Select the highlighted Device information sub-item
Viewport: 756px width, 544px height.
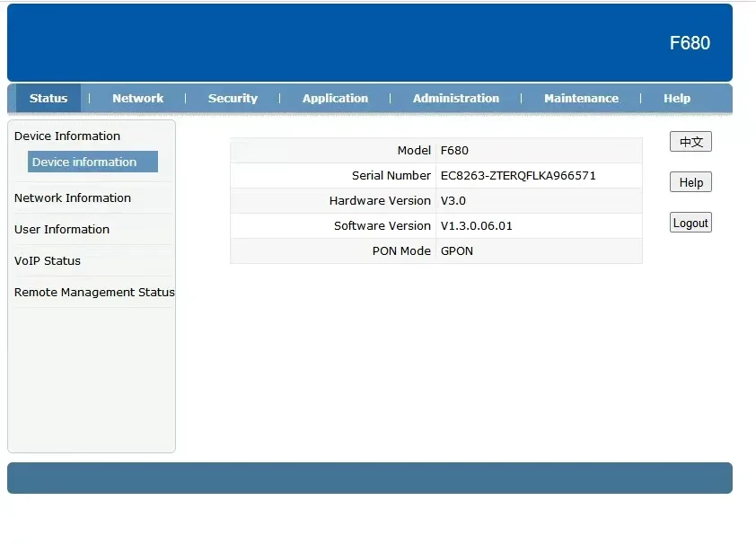(85, 162)
